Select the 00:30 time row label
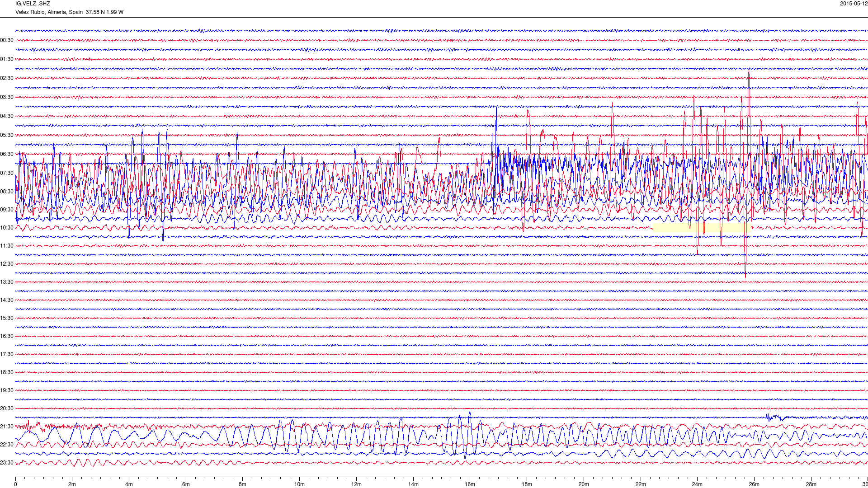Image resolution: width=868 pixels, height=488 pixels. coord(7,40)
